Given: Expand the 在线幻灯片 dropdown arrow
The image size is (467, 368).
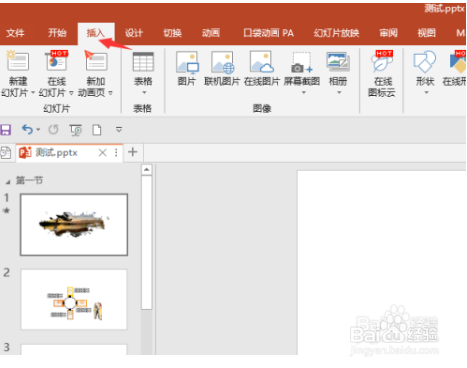Looking at the screenshot, I should pyautogui.click(x=71, y=93).
